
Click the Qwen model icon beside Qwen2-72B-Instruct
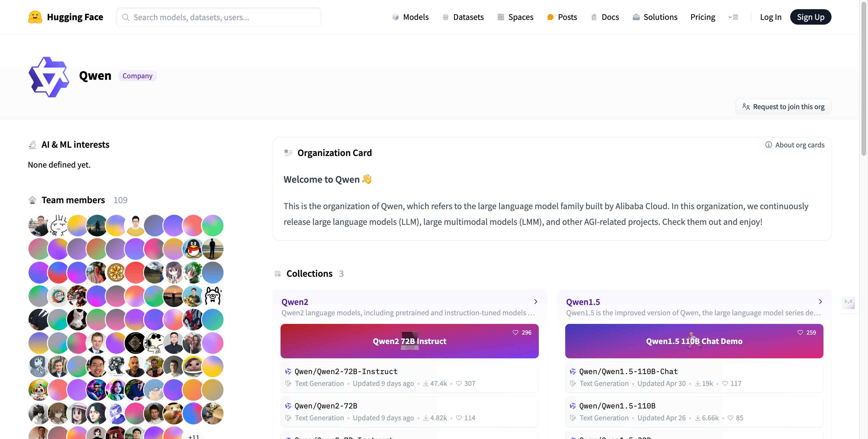coord(288,372)
